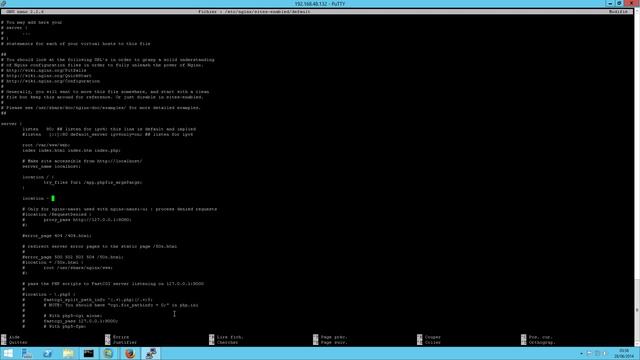Open the volume icon in system tray
Viewport: 640px width, 360px height.
pos(605,353)
